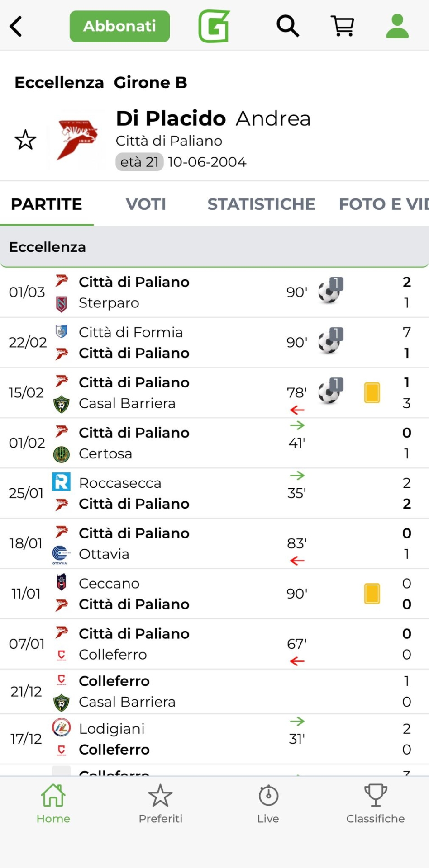
Task: Open the shopping cart
Action: coord(343,26)
